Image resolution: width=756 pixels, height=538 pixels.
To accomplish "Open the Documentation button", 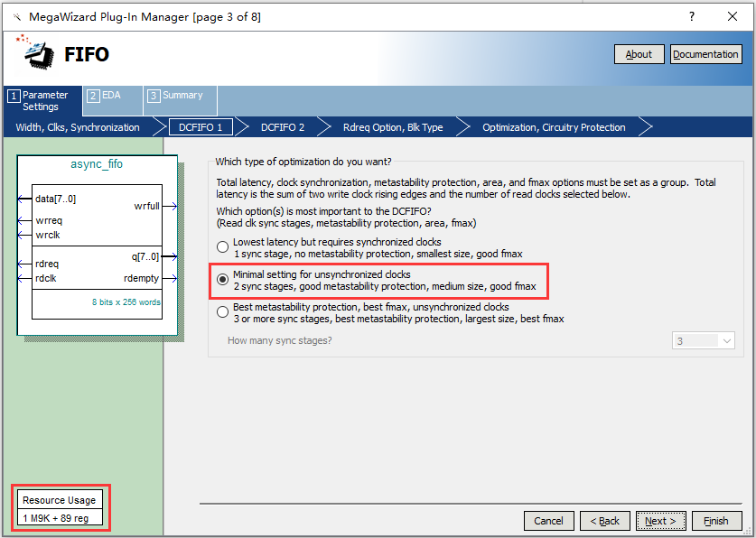I will coord(705,54).
